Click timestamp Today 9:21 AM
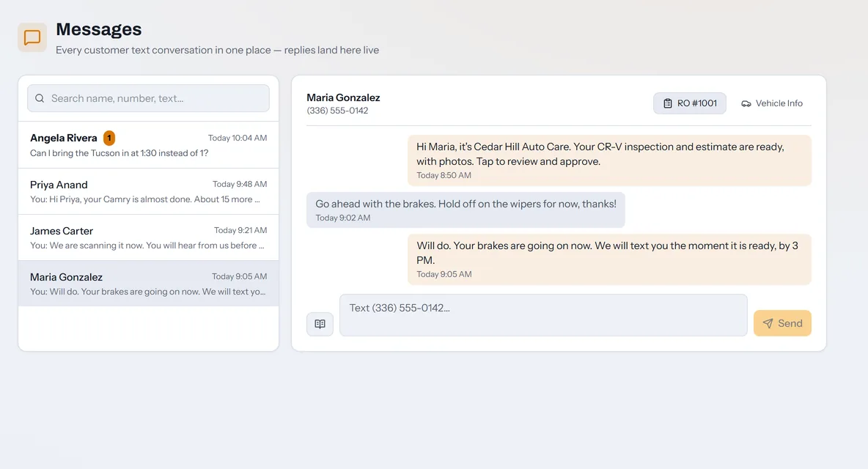This screenshot has width=868, height=469. tap(240, 230)
